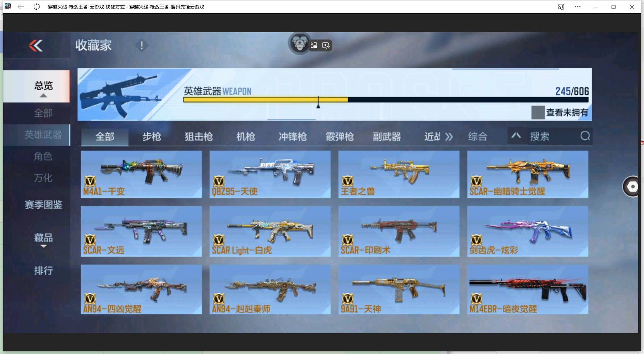644x354 pixels.
Task: Switch to the 机枪 tab
Action: 246,137
